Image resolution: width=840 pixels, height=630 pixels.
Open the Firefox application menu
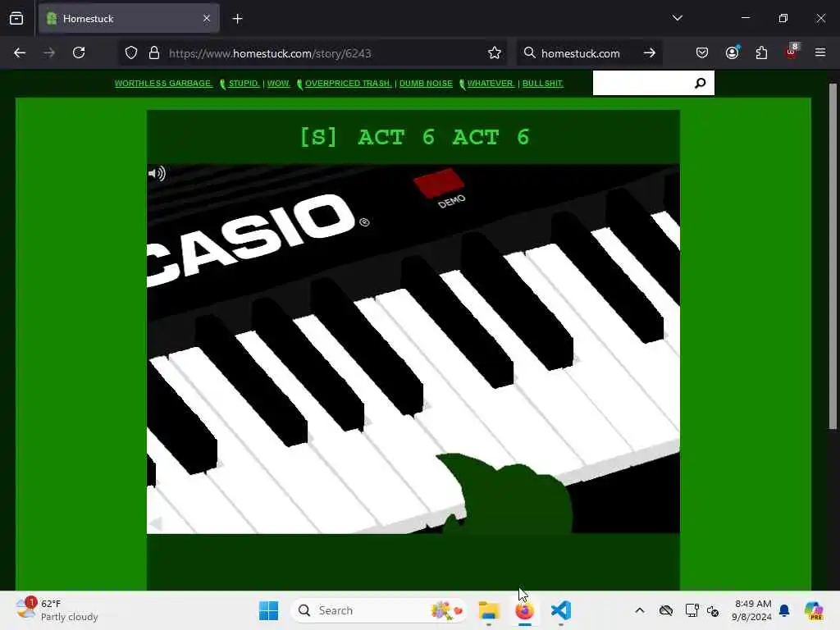pos(820,53)
